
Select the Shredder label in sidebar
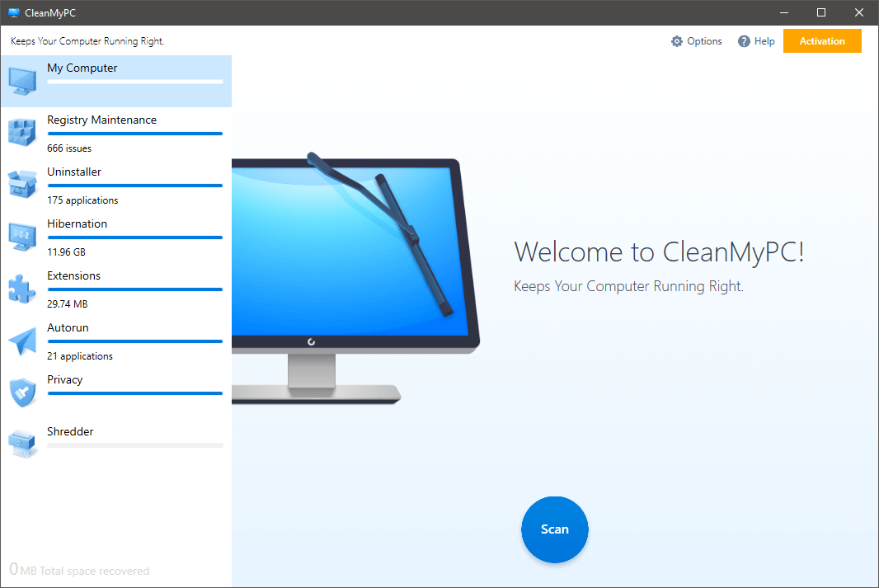tap(70, 431)
